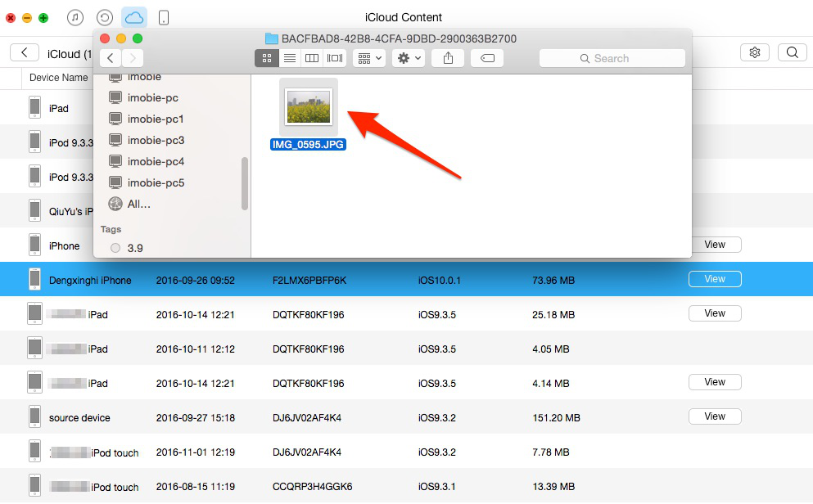Switch Finder to icon view
Image resolution: width=813 pixels, height=504 pixels.
(267, 58)
